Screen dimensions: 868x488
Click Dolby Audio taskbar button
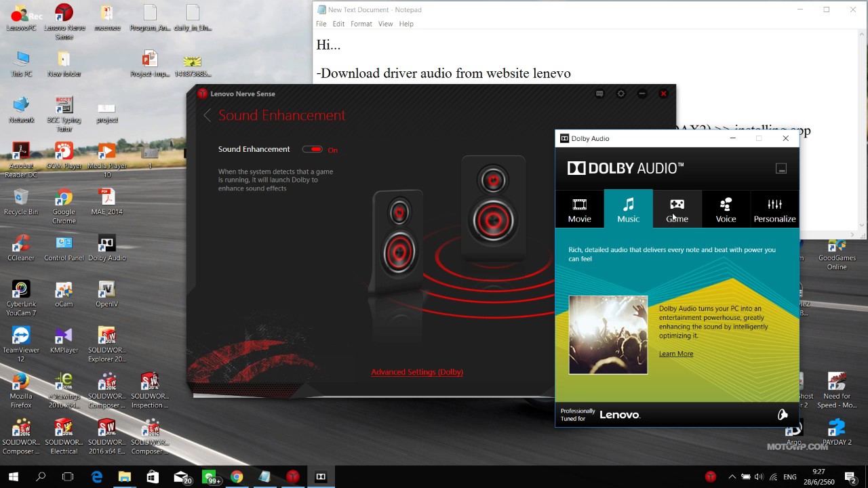click(x=321, y=477)
